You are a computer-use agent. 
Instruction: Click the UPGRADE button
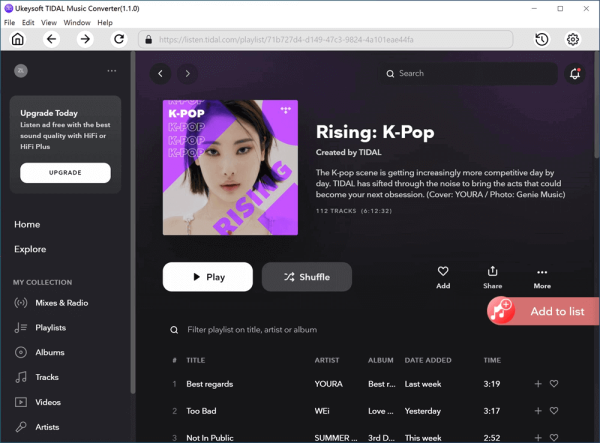(x=65, y=173)
